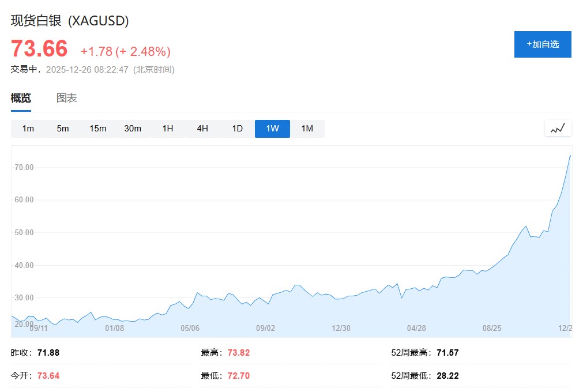Select the 1D timeframe

click(238, 129)
